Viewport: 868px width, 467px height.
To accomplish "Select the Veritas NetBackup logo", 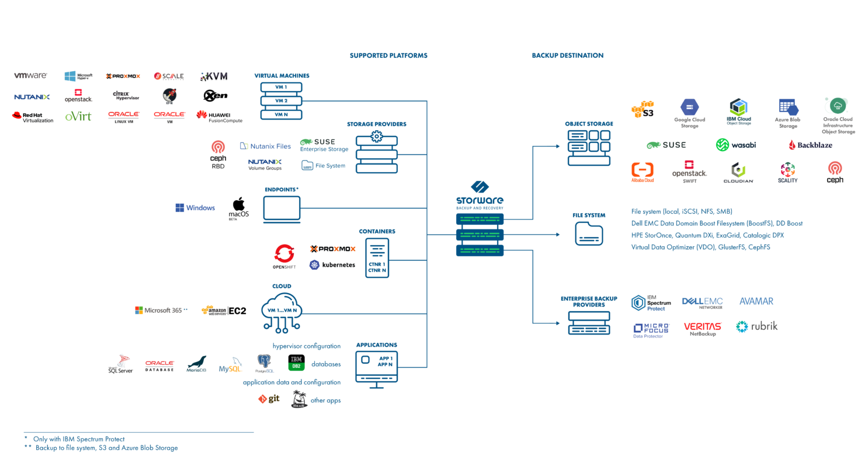I will (702, 327).
